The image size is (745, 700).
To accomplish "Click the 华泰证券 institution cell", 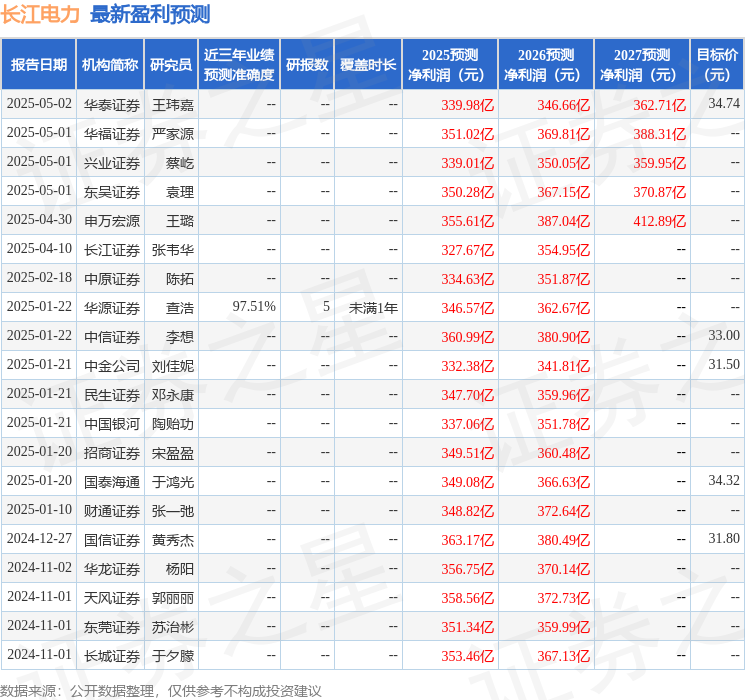I will (112, 105).
